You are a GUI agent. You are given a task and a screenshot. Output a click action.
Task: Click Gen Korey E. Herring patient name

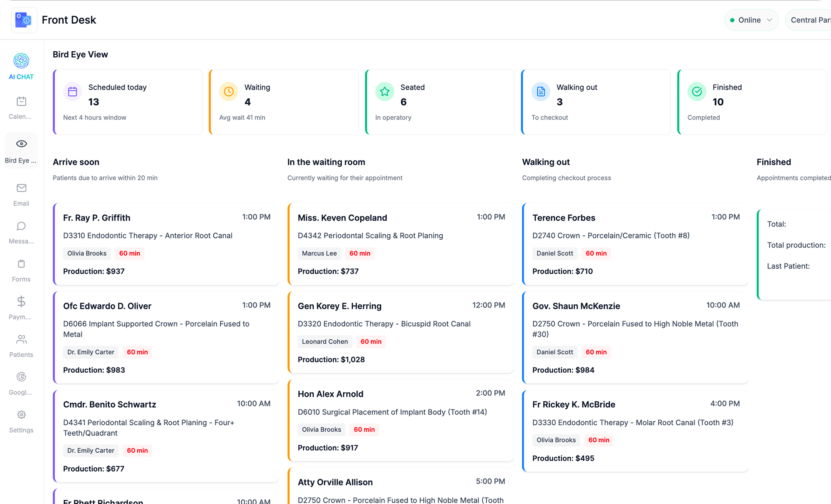[x=339, y=306]
